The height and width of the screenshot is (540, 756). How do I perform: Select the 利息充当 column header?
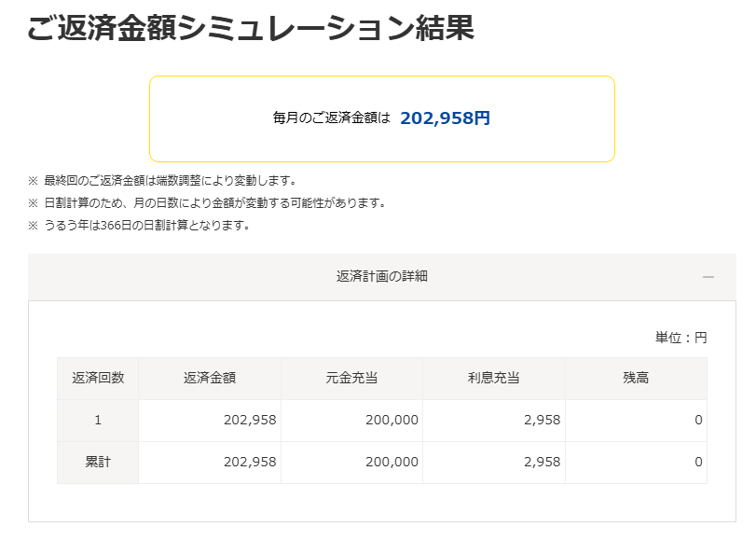coord(494,378)
